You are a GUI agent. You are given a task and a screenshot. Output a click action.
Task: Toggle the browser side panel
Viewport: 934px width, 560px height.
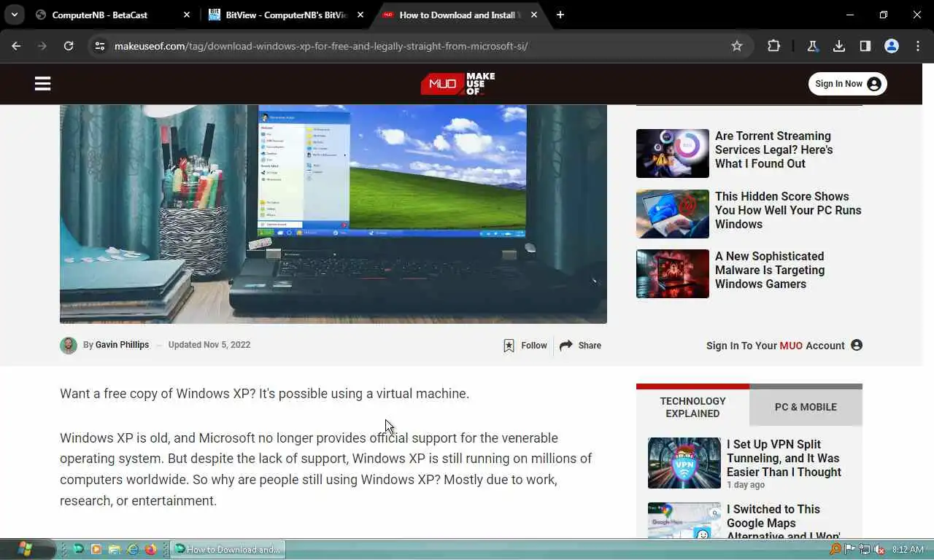click(x=865, y=46)
